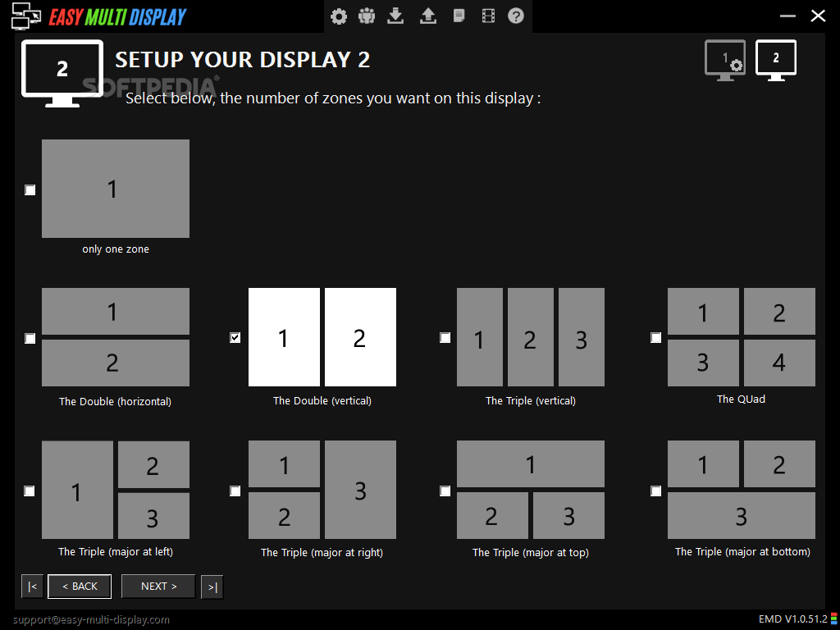Image resolution: width=840 pixels, height=630 pixels.
Task: Click 'The Triple (major at top)' label
Action: (x=531, y=552)
